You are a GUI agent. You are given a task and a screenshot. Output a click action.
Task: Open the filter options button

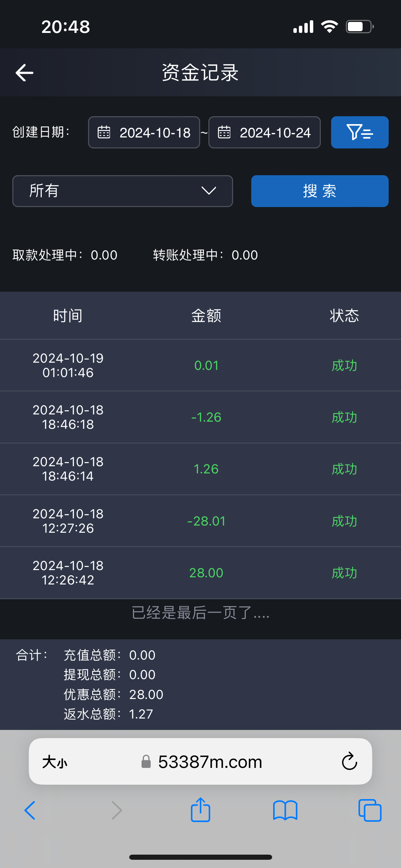[360, 132]
